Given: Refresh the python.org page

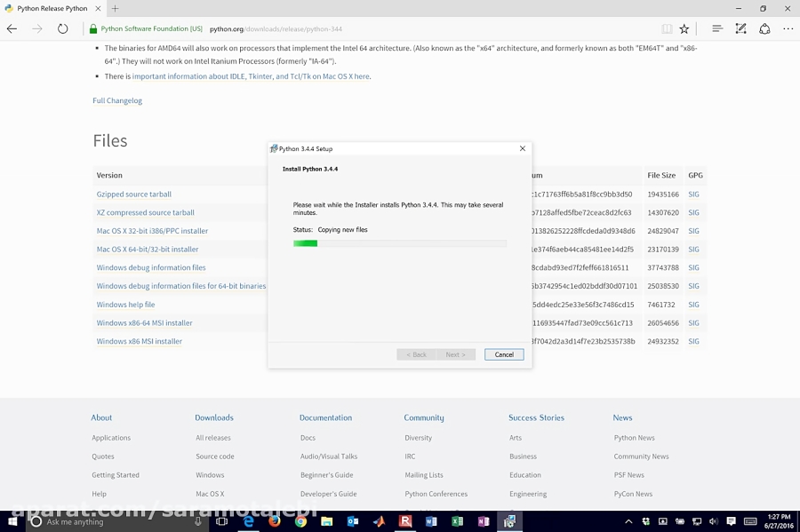Looking at the screenshot, I should [61, 28].
